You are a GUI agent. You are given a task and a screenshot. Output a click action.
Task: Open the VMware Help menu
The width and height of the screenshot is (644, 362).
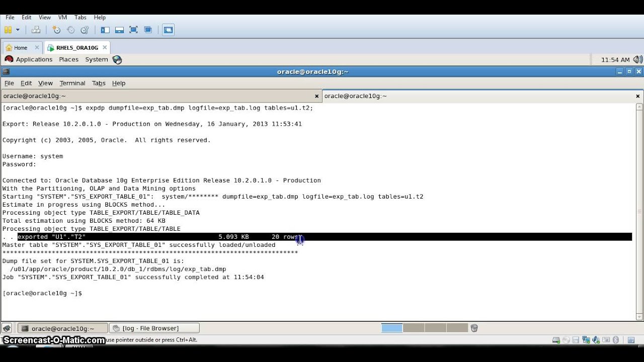(100, 17)
